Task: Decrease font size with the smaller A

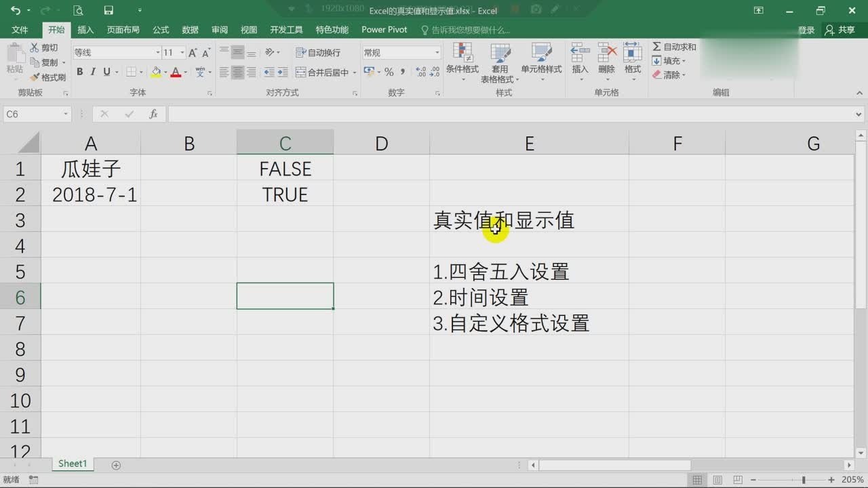Action: pos(205,52)
